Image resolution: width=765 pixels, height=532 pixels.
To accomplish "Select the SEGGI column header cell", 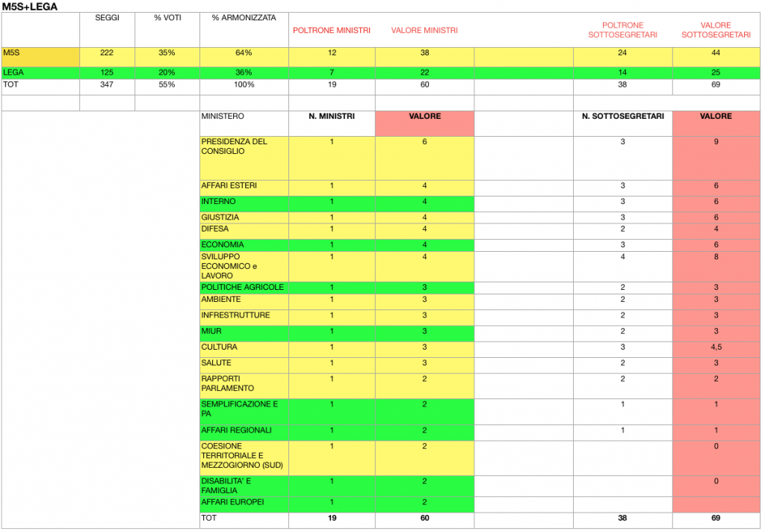I will pyautogui.click(x=107, y=18).
